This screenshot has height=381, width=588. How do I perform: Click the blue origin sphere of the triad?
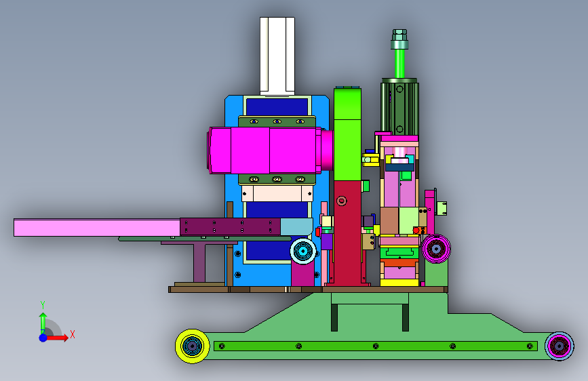point(43,338)
